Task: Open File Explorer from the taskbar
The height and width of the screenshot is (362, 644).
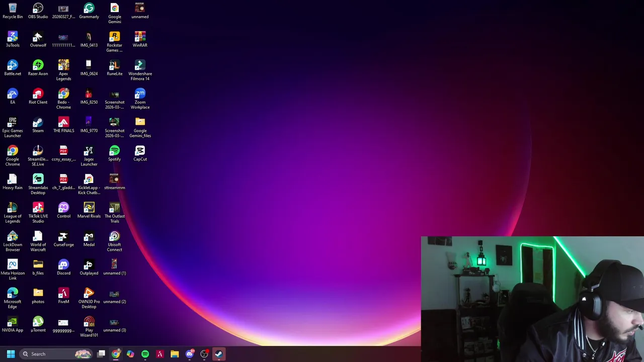Action: [x=175, y=354]
